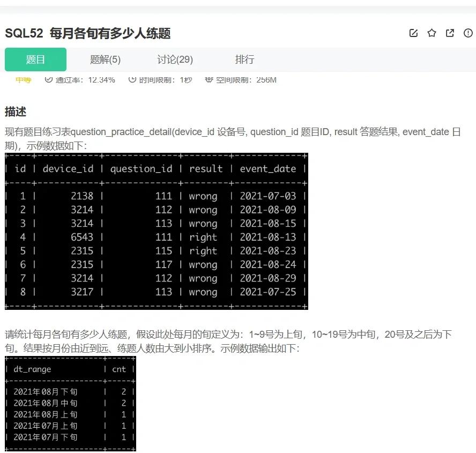Click the report issue exclamation icon
Viewport: 476px width, 453px height.
[x=468, y=33]
